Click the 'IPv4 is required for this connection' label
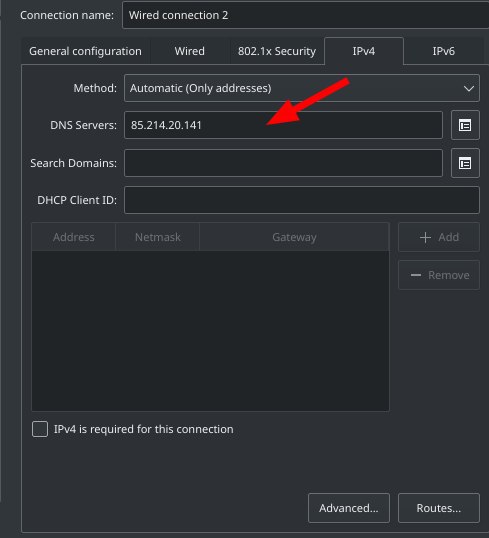This screenshot has height=538, width=489. coord(143,429)
